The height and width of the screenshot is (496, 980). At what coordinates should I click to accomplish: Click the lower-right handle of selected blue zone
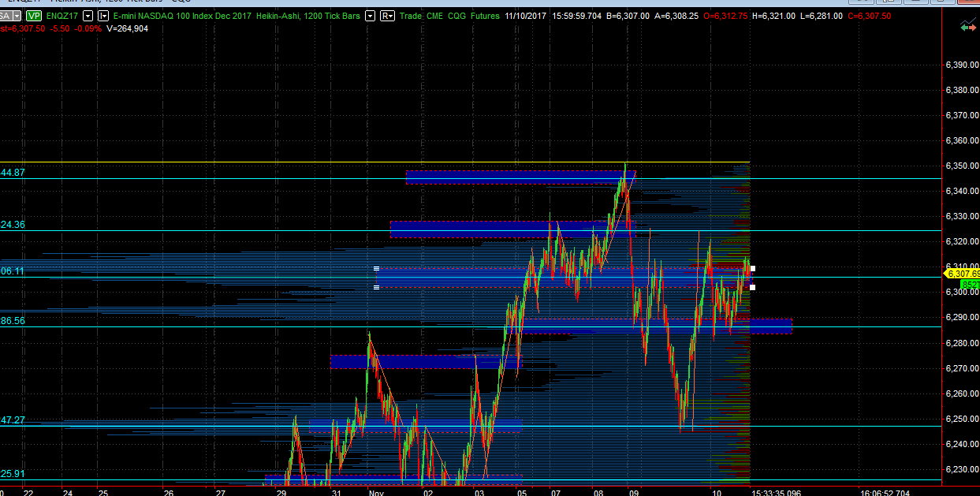[x=752, y=287]
